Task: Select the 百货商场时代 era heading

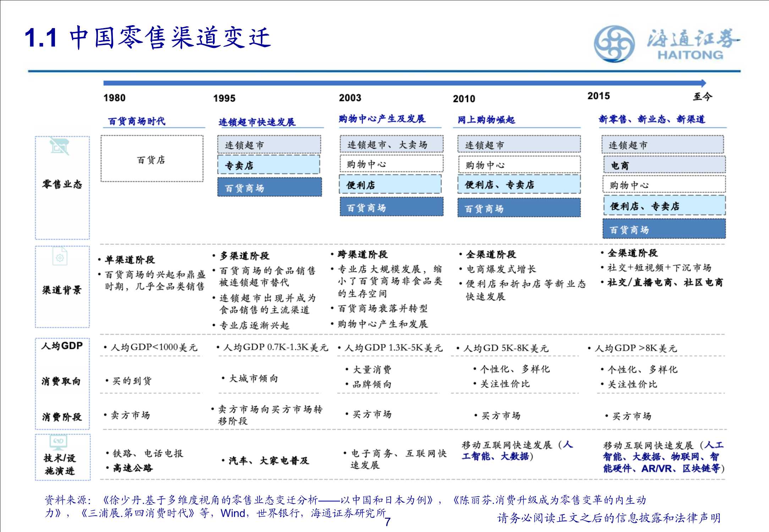Action: click(137, 121)
